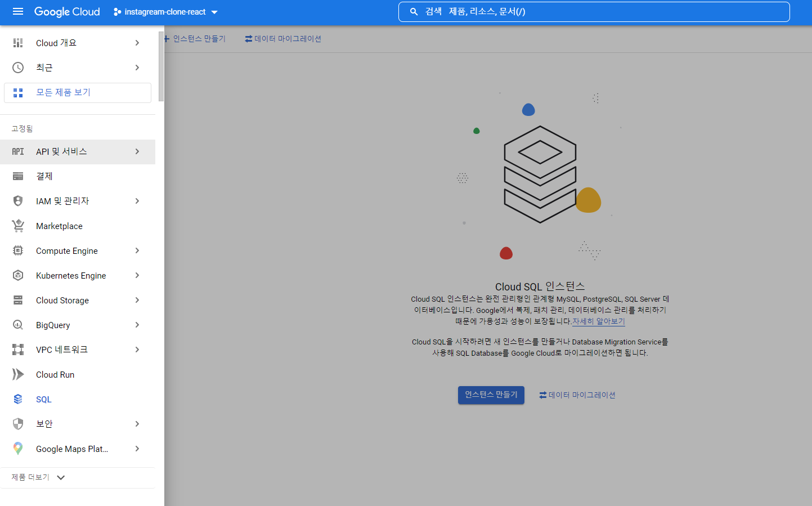
Task: Expand the Cloud Storage submenu arrow
Action: tap(137, 300)
